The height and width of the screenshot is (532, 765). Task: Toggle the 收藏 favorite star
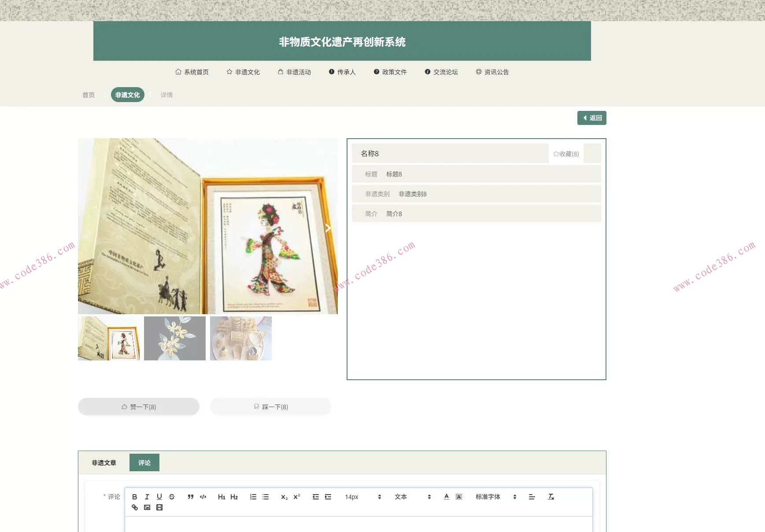[566, 154]
